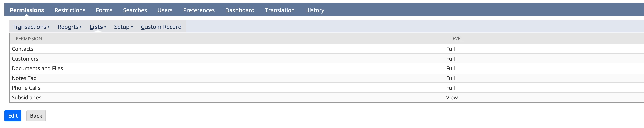Switch to the Translation tab

pos(279,10)
